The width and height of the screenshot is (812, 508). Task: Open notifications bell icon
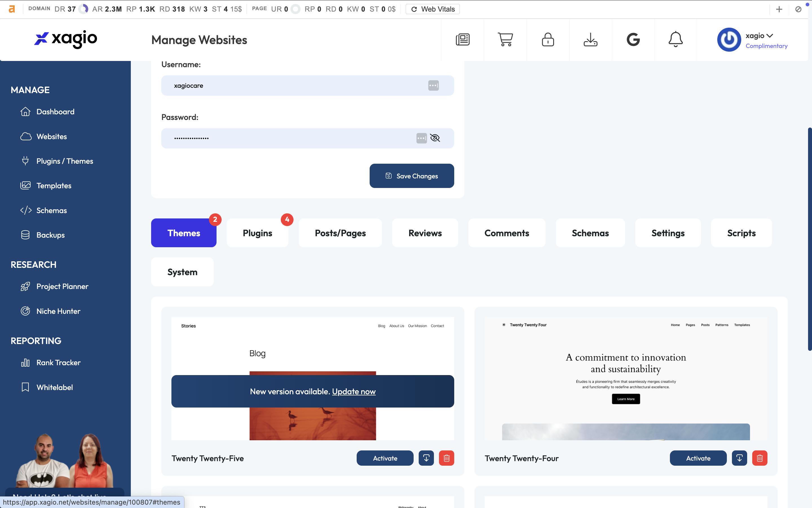[676, 40]
